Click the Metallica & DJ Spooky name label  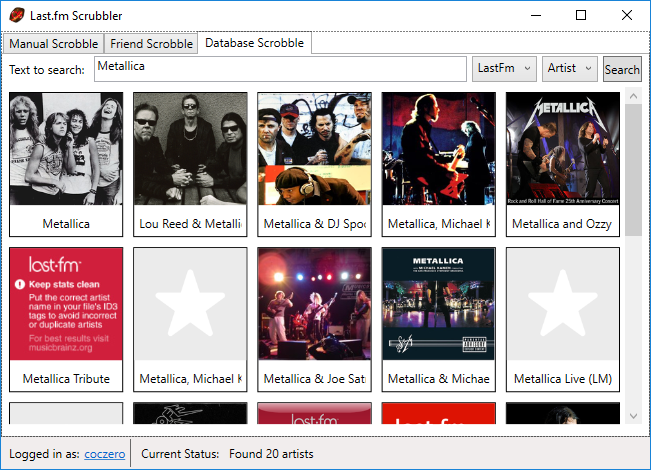(314, 224)
